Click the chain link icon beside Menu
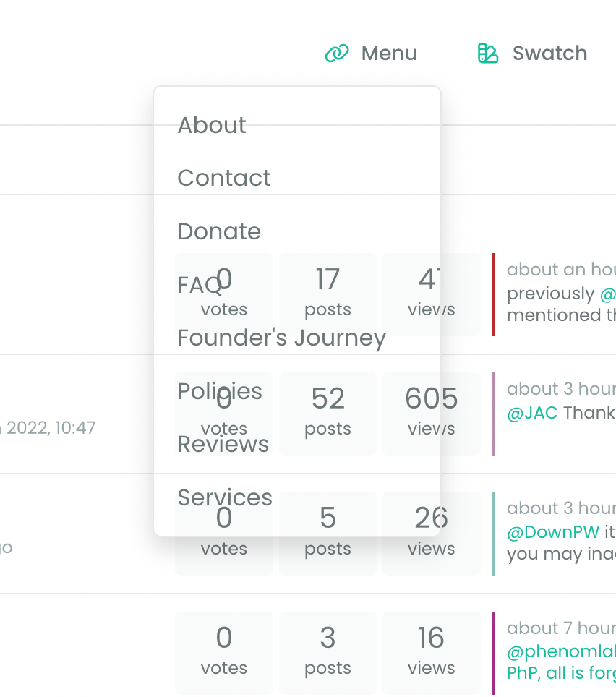The width and height of the screenshot is (616, 697). pyautogui.click(x=337, y=54)
